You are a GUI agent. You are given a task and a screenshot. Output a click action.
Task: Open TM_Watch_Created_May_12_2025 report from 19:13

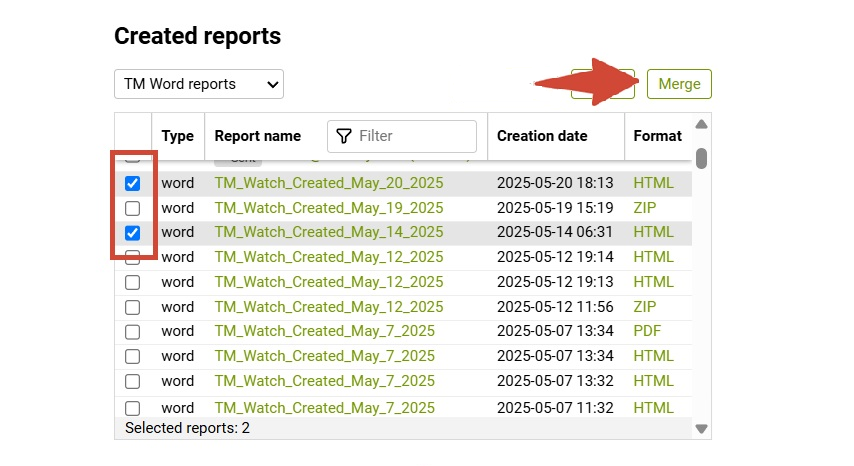point(328,282)
